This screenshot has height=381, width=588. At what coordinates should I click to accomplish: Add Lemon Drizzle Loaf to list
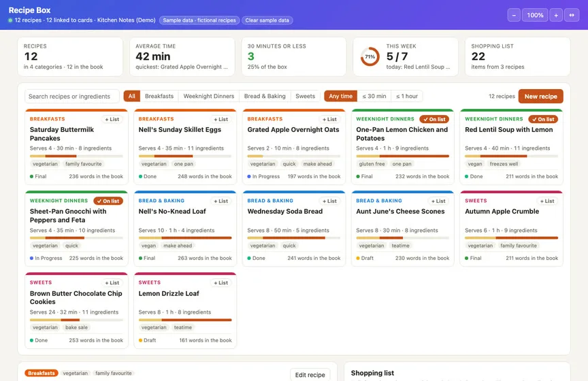221,283
